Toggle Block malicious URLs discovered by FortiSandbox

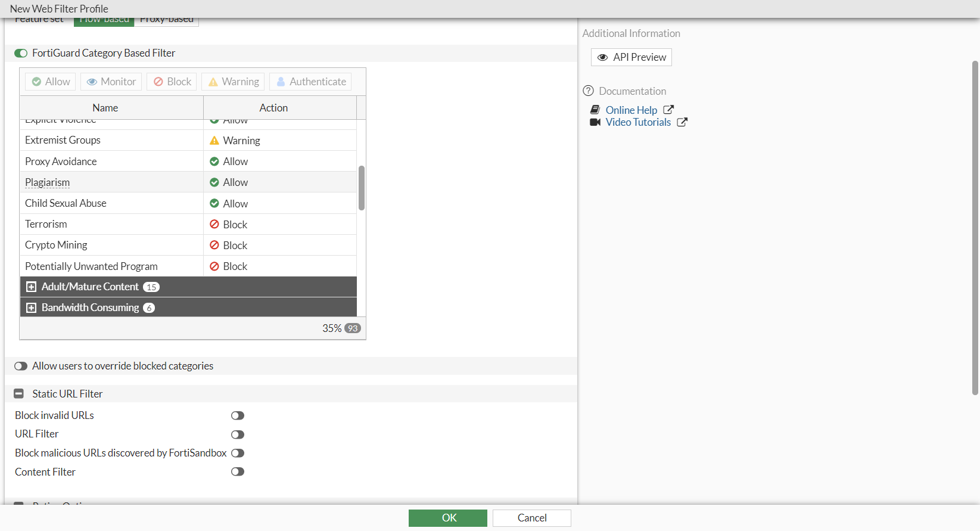[x=238, y=453]
